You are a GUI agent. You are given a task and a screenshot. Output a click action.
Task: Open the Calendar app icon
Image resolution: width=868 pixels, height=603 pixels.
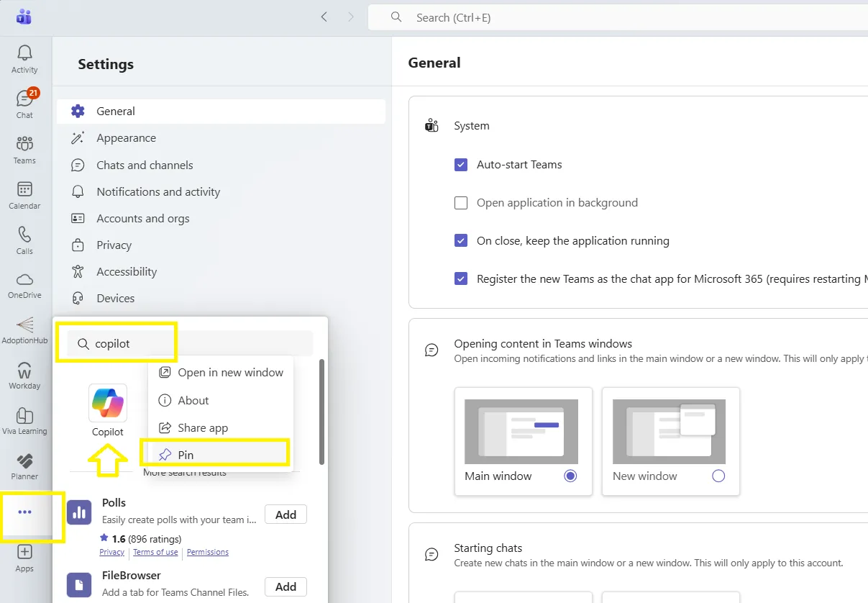24,194
